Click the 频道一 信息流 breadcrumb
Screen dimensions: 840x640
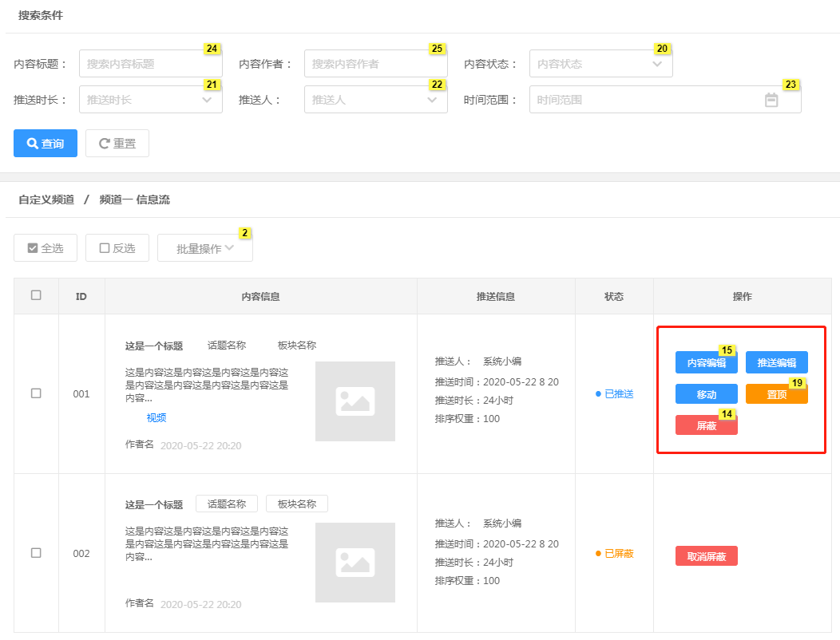pyautogui.click(x=134, y=200)
